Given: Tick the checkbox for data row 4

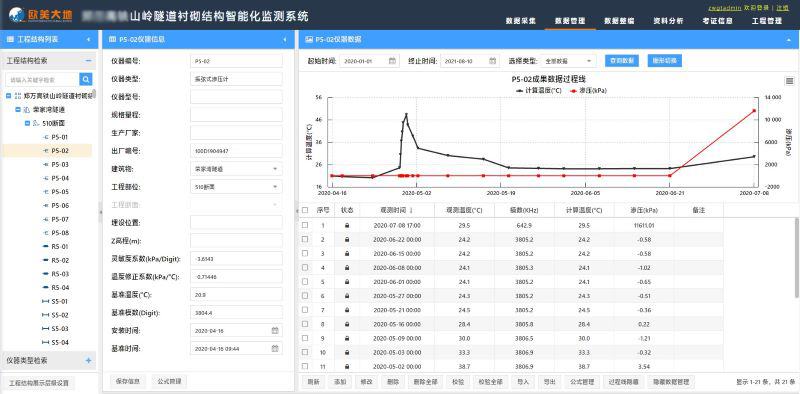Looking at the screenshot, I should (x=305, y=267).
